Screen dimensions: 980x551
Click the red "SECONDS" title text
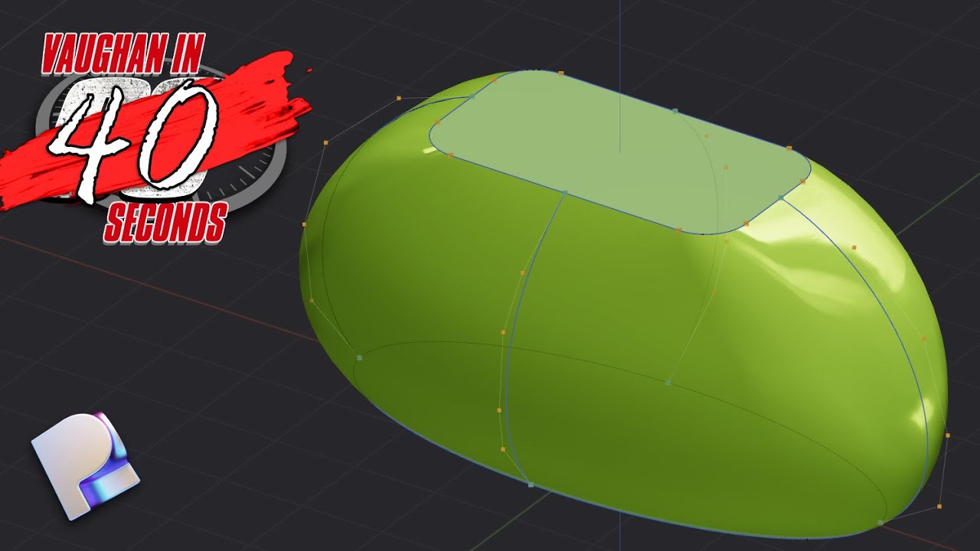[x=164, y=223]
